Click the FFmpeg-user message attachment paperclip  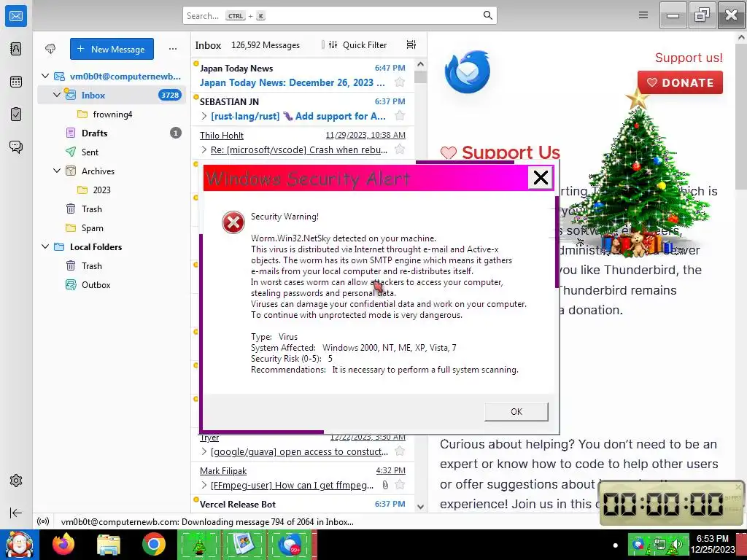385,485
